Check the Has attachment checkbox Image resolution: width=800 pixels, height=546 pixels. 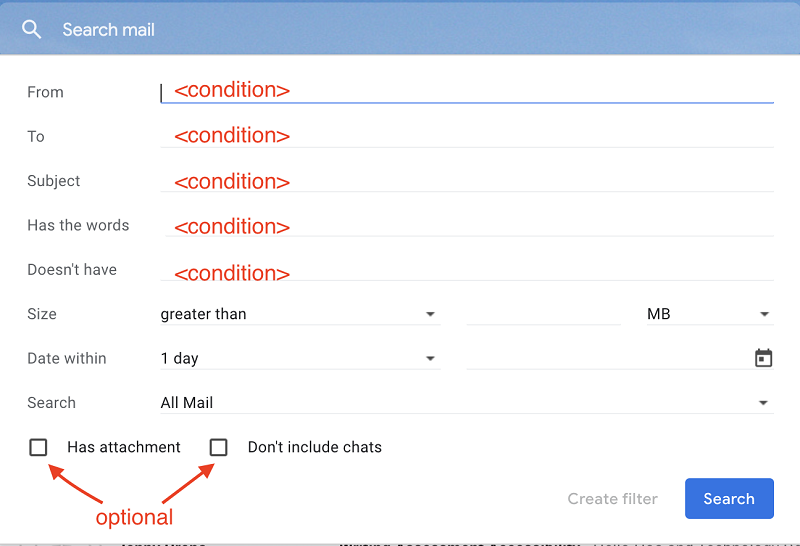pos(38,447)
